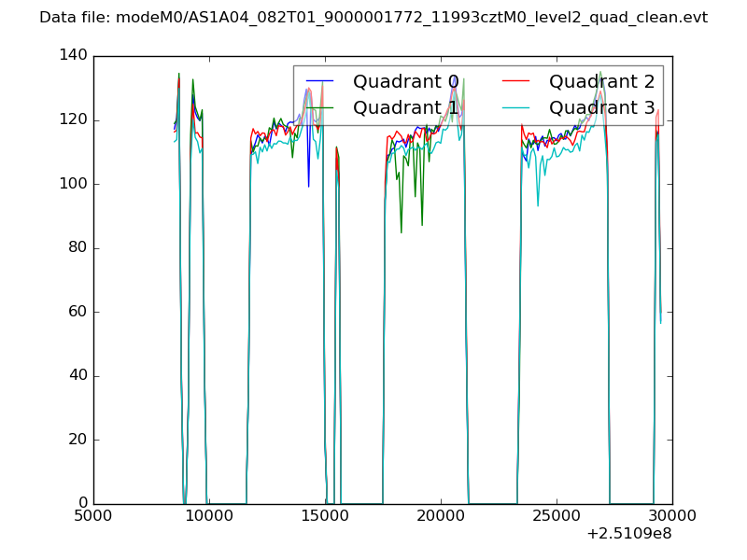Click the 10000 x-axis tick label
The height and width of the screenshot is (560, 747).
tap(209, 516)
